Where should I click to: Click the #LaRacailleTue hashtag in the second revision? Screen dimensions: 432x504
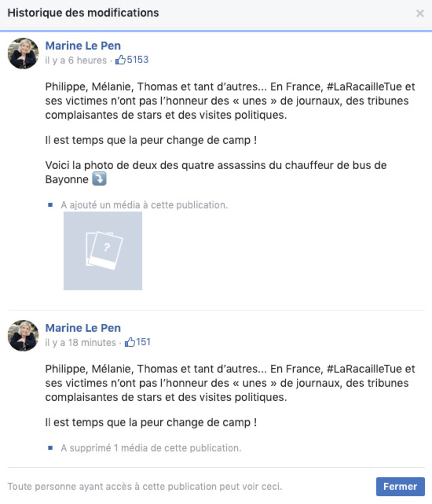tap(364, 369)
